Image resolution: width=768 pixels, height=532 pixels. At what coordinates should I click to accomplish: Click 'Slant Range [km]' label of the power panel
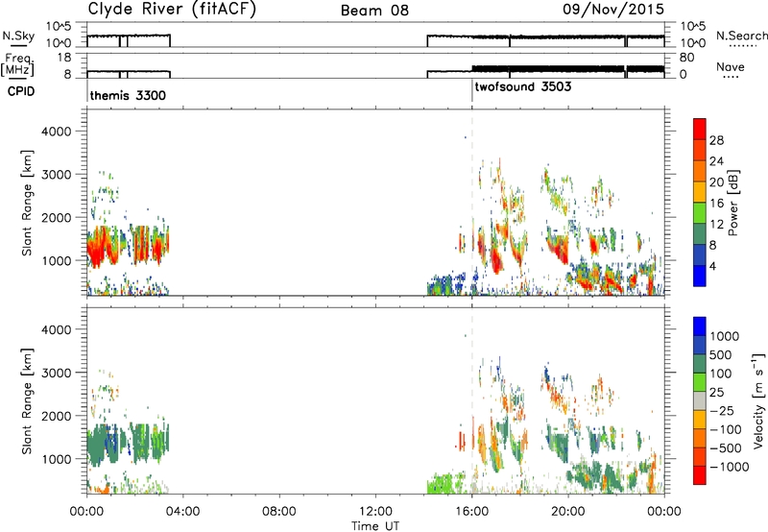point(27,203)
